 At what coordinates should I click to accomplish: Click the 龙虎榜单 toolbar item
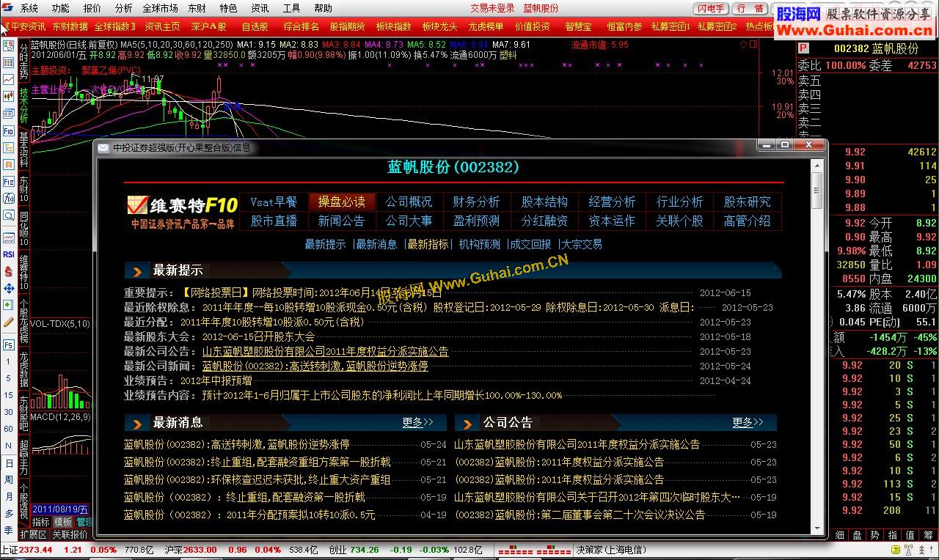[486, 26]
